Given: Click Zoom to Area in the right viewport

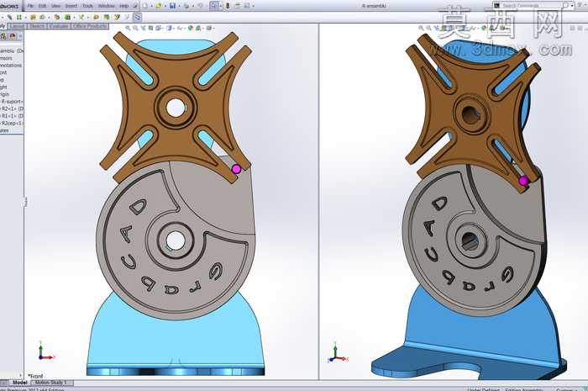Looking at the screenshot, I should pos(428,28).
